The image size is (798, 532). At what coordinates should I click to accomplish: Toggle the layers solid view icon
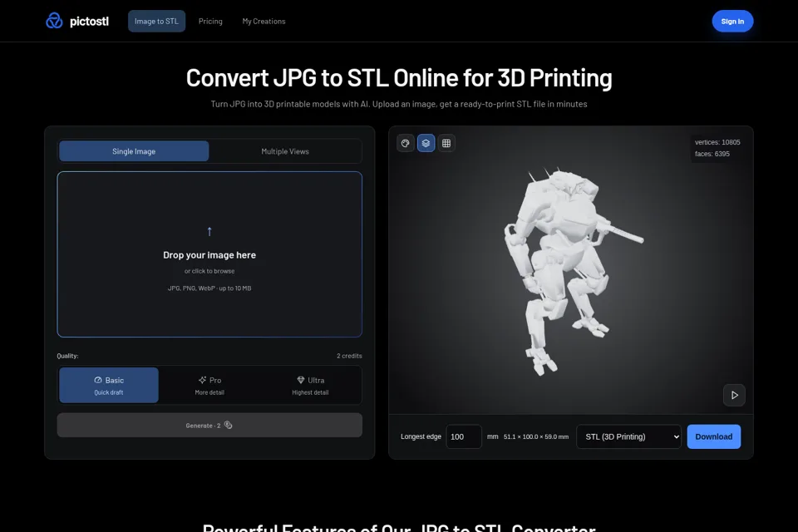426,143
